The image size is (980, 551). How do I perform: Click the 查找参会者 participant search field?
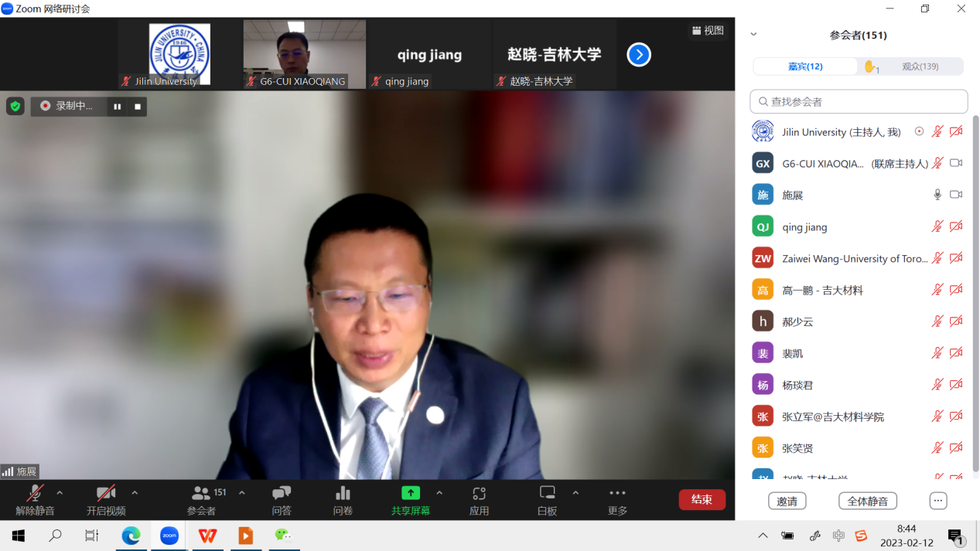coord(859,101)
